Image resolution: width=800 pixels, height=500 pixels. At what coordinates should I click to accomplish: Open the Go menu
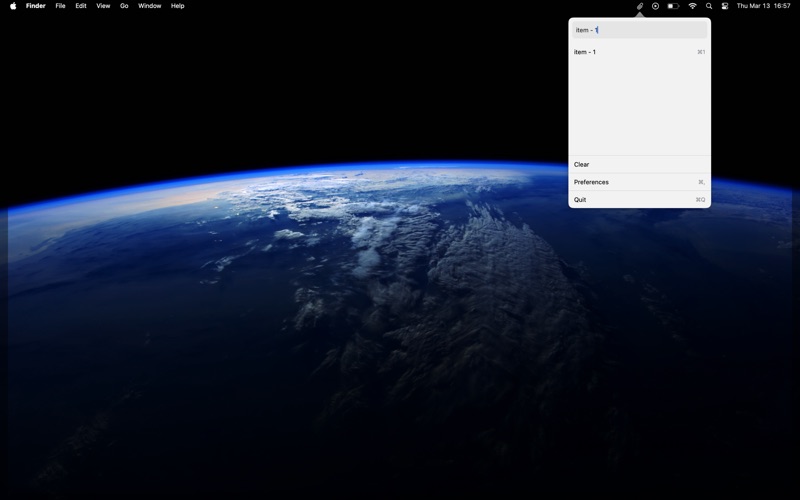coord(124,6)
